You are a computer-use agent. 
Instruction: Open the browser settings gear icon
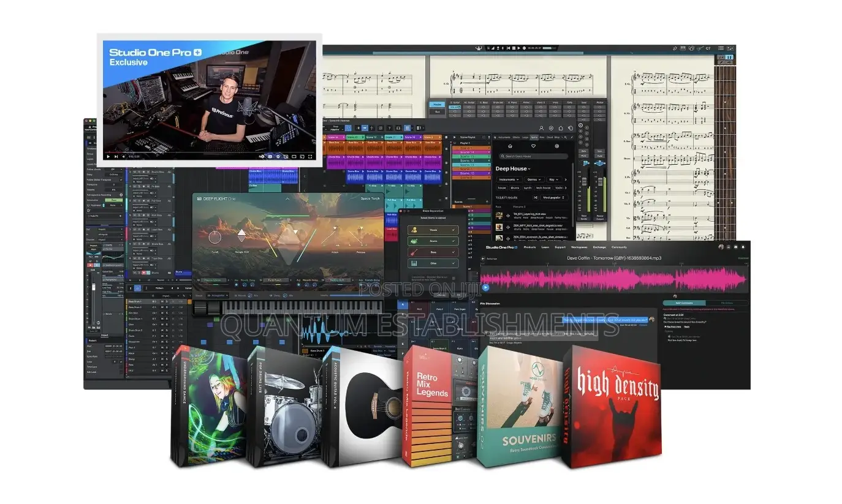pos(557,146)
